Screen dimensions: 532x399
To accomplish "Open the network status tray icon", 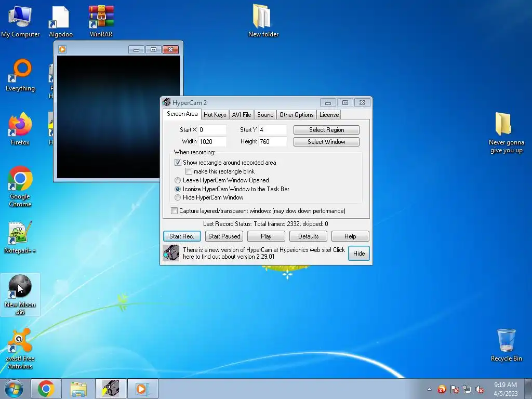I will (x=467, y=389).
